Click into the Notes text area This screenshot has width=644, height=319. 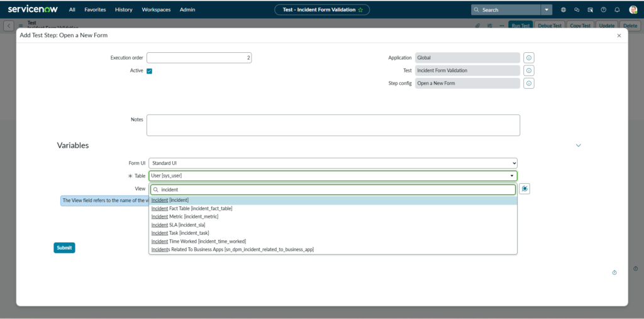[x=333, y=125]
